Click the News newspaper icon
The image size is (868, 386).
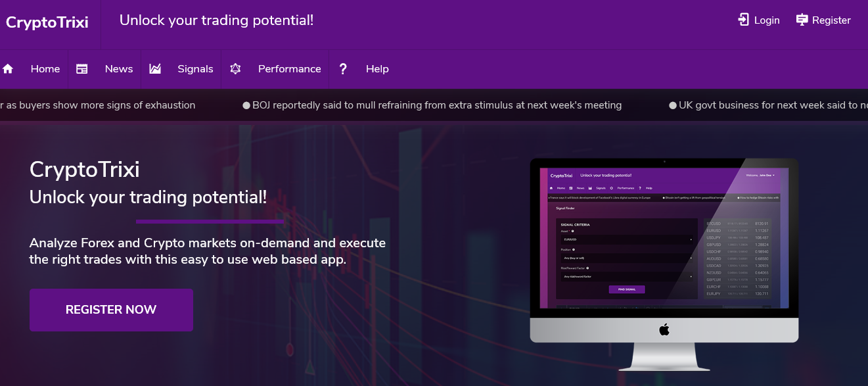coord(82,69)
